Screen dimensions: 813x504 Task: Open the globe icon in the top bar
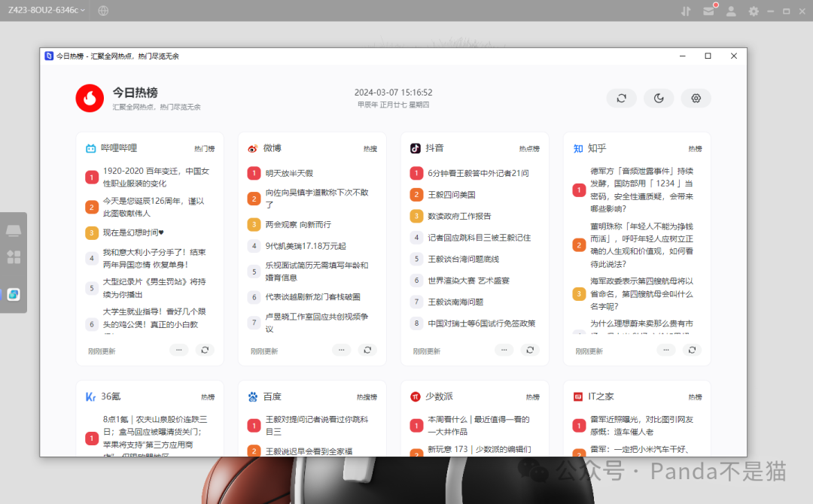point(103,11)
